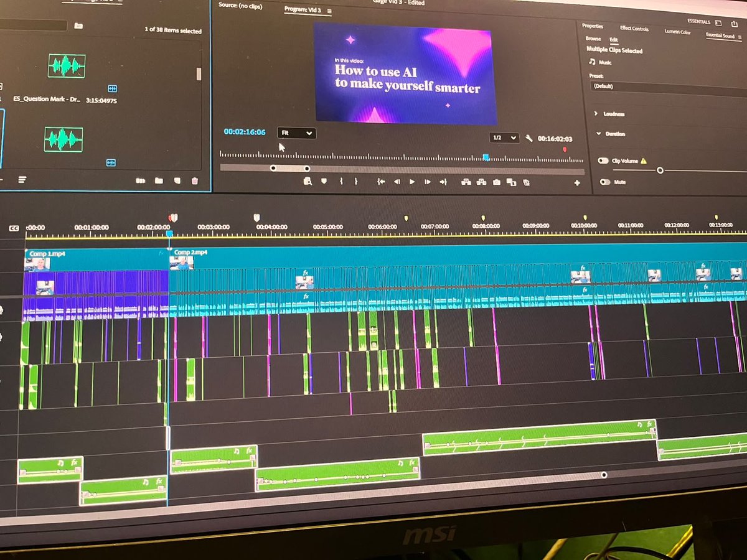Open the comparison view icon

512,182
